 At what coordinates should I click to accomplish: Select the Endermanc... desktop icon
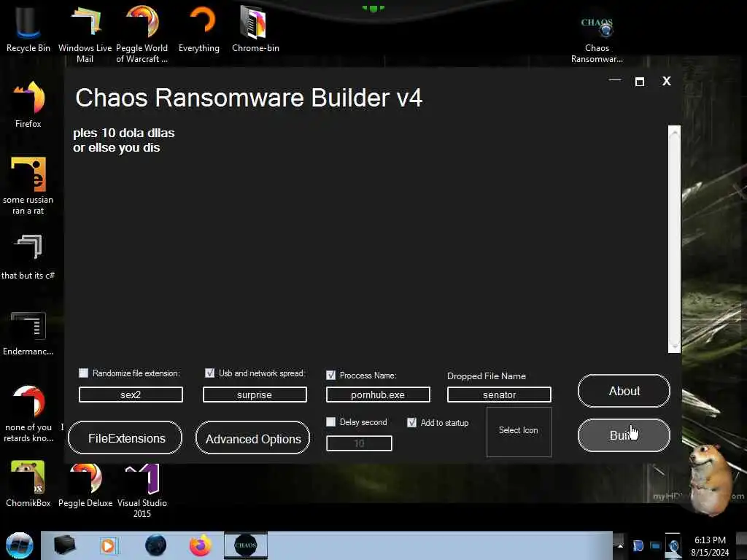(x=28, y=333)
